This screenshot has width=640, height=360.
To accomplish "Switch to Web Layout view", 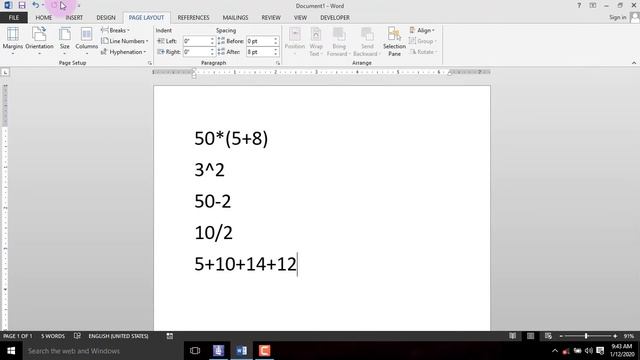I will tap(548, 336).
